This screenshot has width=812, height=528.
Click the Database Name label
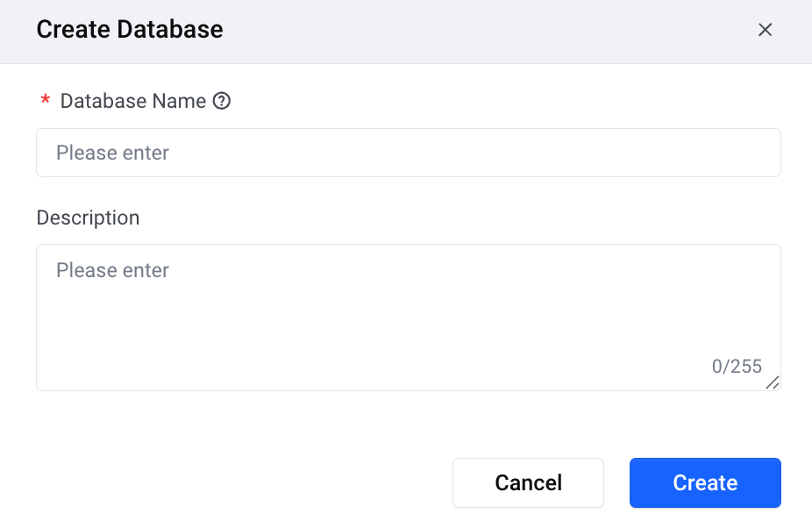(132, 101)
